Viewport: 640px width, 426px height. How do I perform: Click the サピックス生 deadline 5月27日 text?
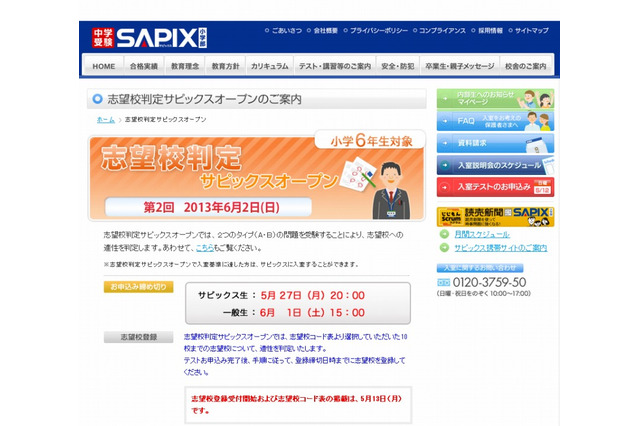[x=281, y=295]
